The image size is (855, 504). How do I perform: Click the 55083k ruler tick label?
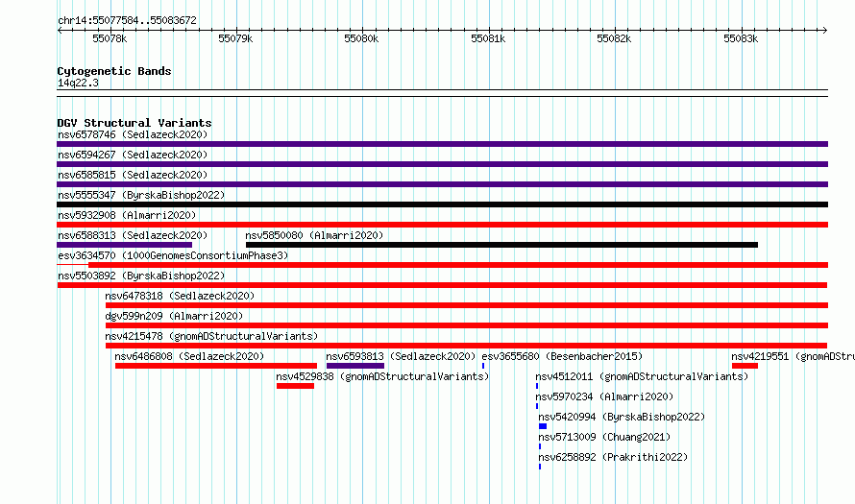pos(741,38)
